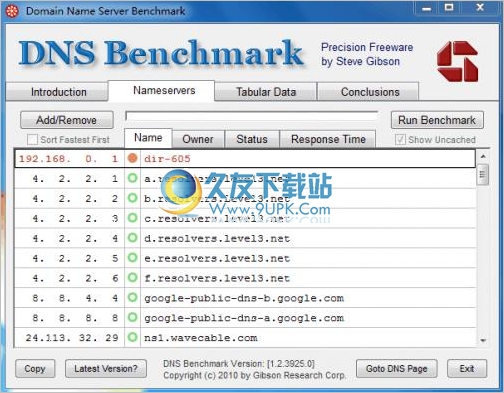Select ns1.wavecable.com row
Viewport: 504px width, 393px height.
tap(245, 337)
